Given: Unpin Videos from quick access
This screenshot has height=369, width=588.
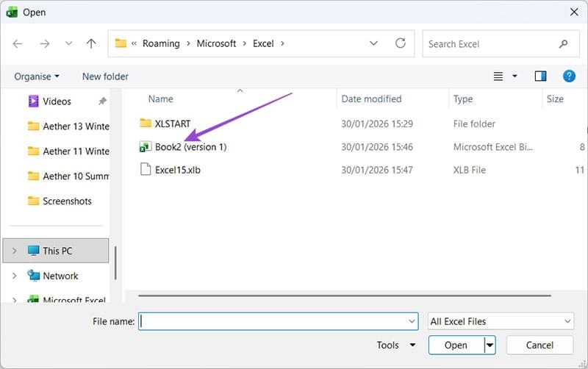Looking at the screenshot, I should pos(101,101).
